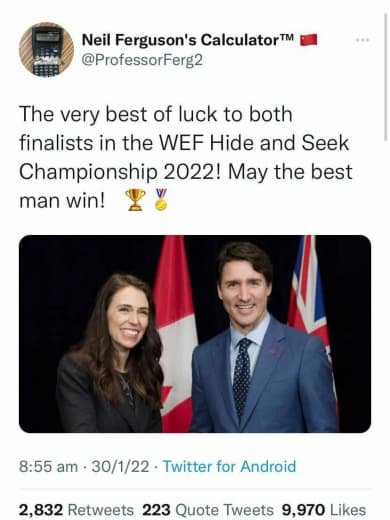The width and height of the screenshot is (390, 520).
Task: Click the red flag emoji beside display name
Action: click(309, 40)
